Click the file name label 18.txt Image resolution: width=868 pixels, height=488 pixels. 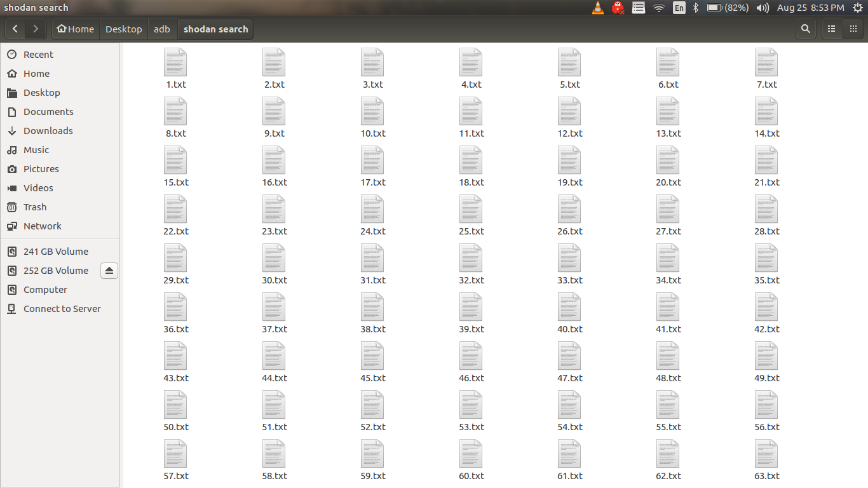[471, 182]
